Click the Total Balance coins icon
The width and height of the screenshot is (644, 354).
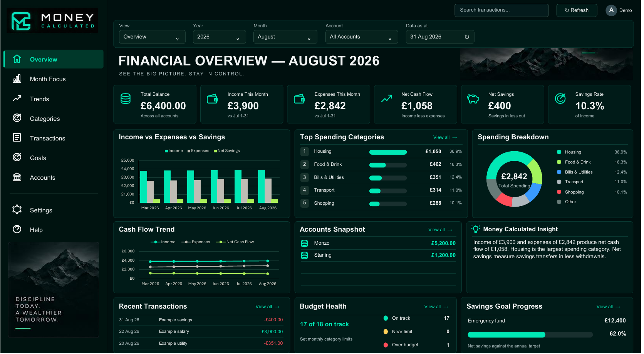pyautogui.click(x=126, y=99)
